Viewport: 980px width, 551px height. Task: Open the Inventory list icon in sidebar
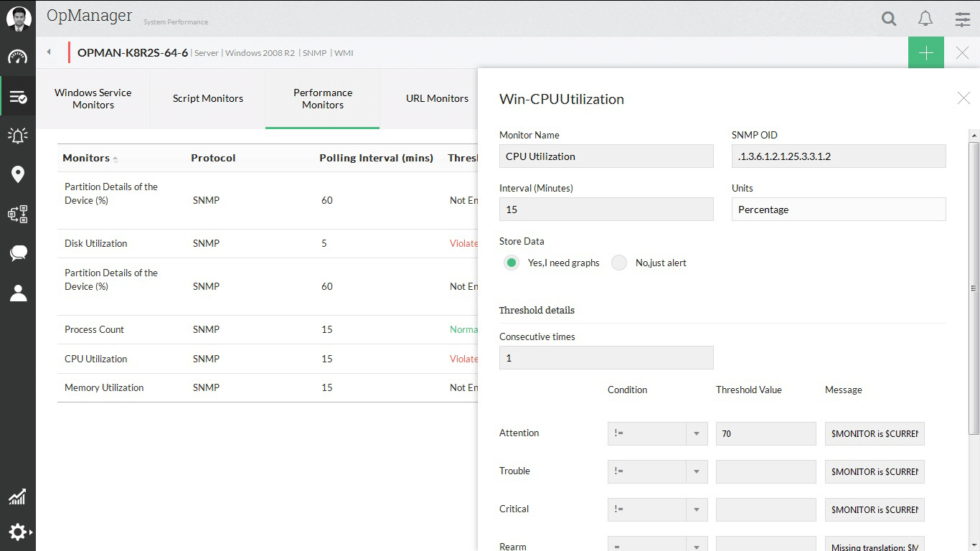coord(18,96)
